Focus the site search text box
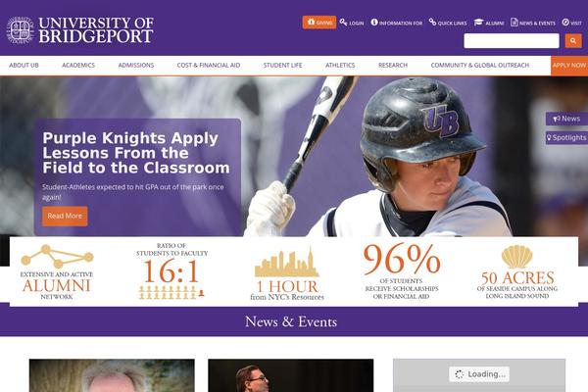Screen dimensions: 588x392 pos(512,41)
